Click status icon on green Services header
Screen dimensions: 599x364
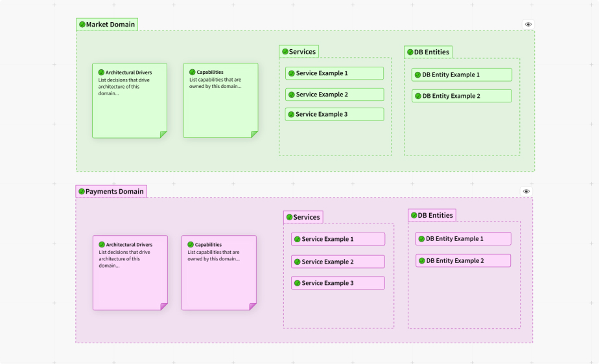click(285, 52)
